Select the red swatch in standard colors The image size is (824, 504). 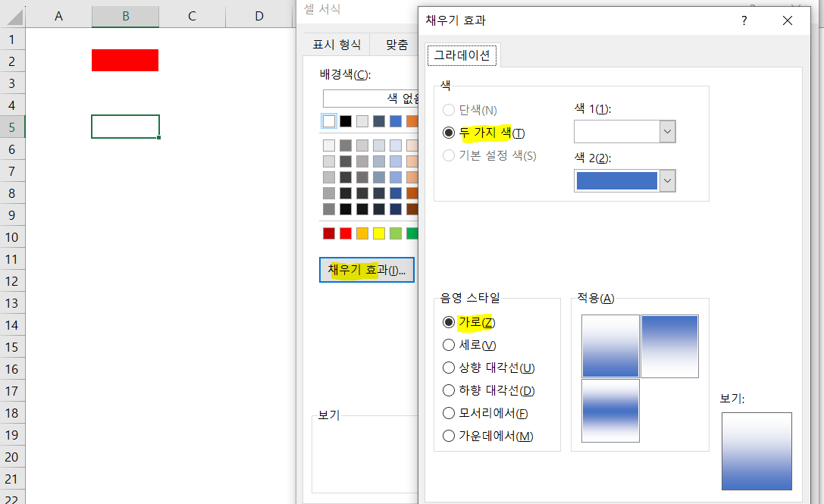[x=345, y=233]
